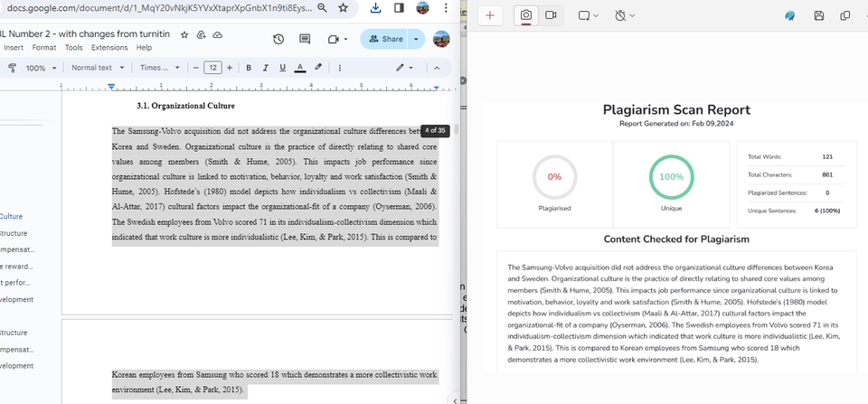868x404 pixels.
Task: Click the "Plagiarism Scan Report" heading
Action: pyautogui.click(x=676, y=109)
